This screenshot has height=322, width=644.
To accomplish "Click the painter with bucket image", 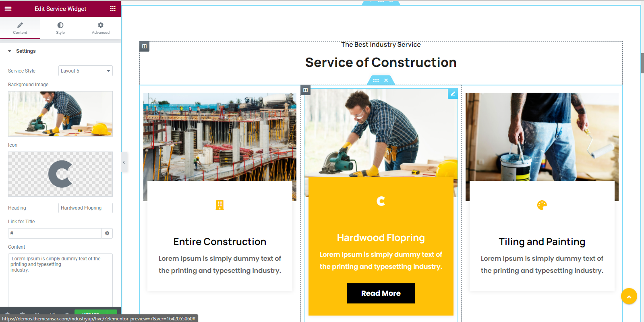I will 542,137.
